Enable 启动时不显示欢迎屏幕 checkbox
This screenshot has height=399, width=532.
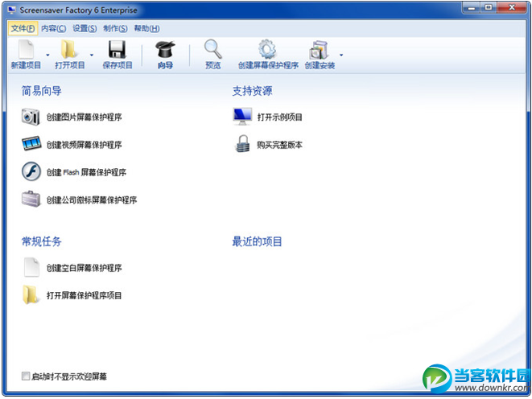click(x=26, y=376)
